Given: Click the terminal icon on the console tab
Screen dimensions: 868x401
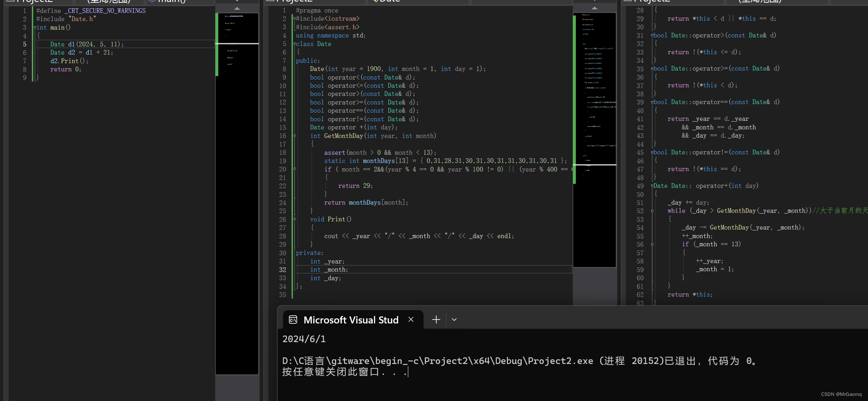Looking at the screenshot, I should click(x=293, y=320).
